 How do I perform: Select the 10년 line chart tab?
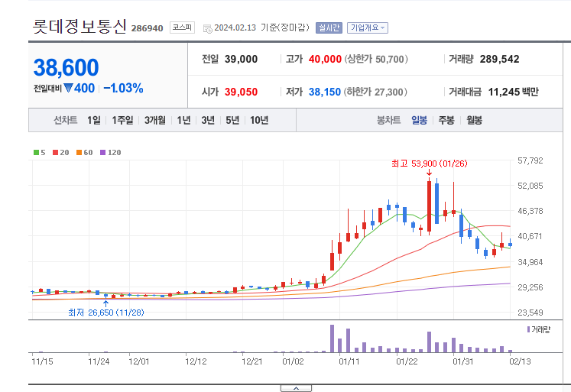(x=259, y=120)
